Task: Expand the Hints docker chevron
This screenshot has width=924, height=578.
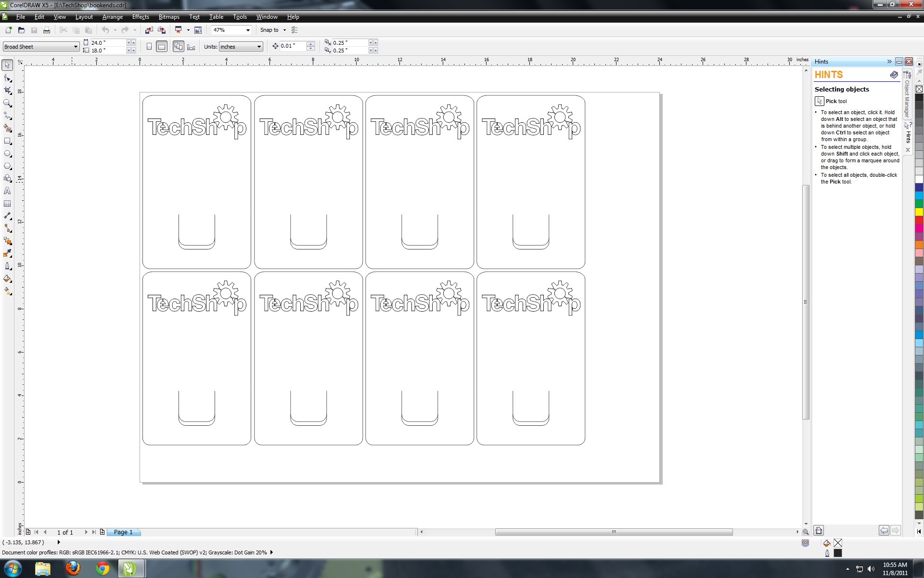Action: tap(889, 62)
